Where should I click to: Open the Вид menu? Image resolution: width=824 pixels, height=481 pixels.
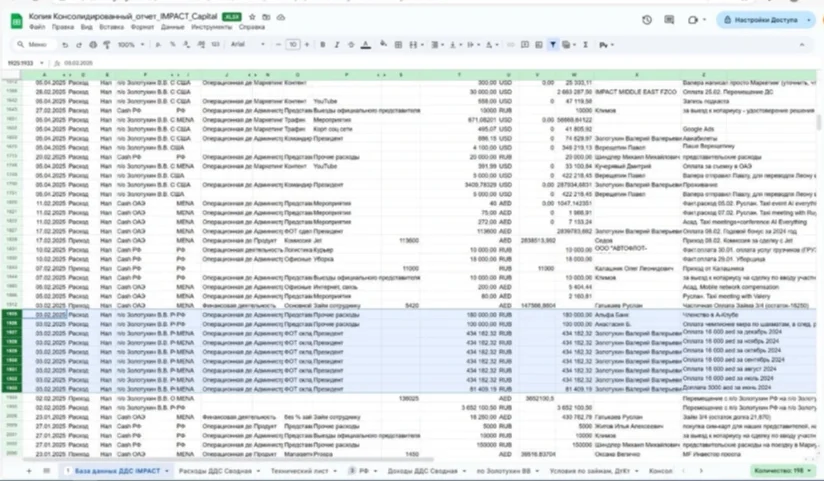87,27
